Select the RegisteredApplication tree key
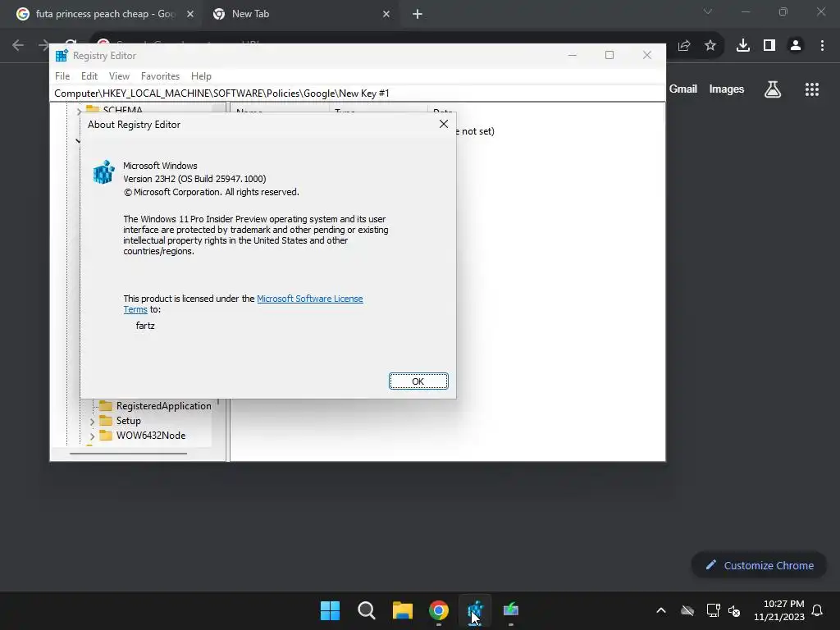Image resolution: width=840 pixels, height=630 pixels. click(163, 405)
